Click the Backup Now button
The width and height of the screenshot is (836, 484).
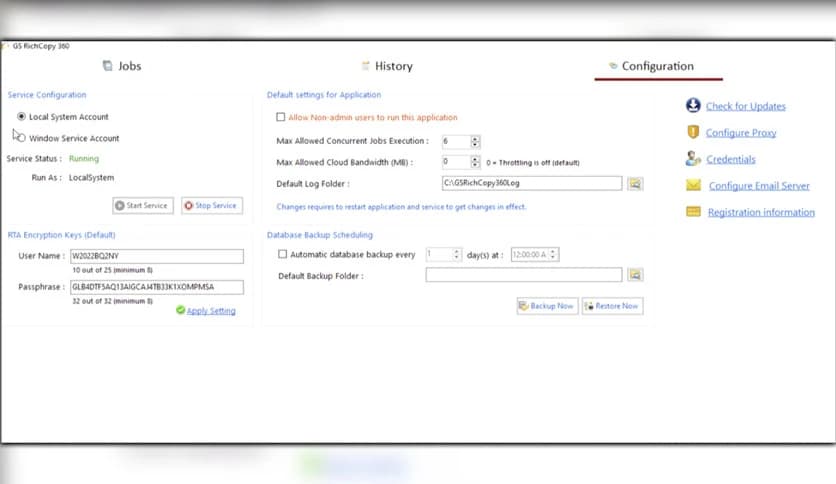click(547, 306)
